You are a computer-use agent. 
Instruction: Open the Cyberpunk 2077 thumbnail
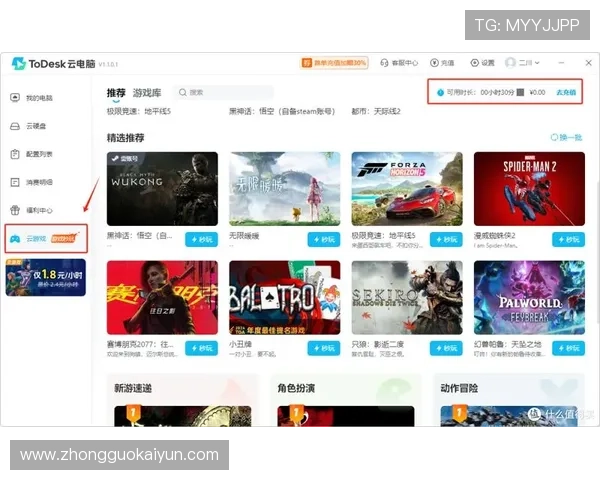pos(162,297)
